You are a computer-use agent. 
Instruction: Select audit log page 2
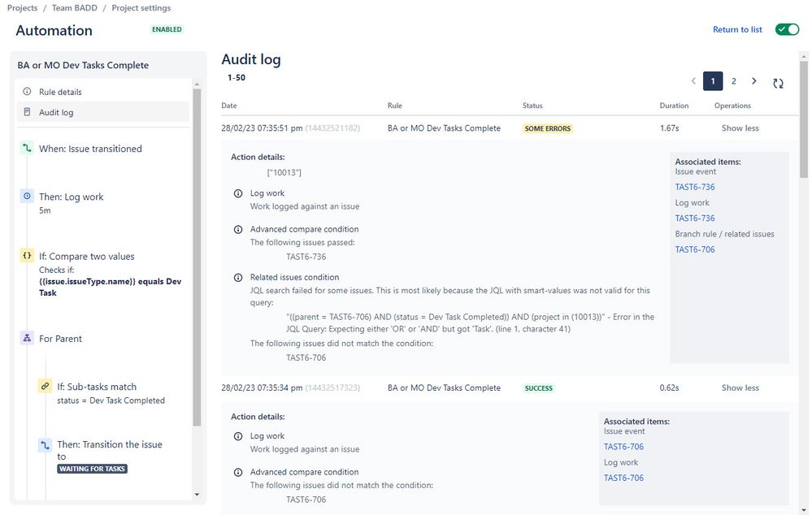(733, 80)
